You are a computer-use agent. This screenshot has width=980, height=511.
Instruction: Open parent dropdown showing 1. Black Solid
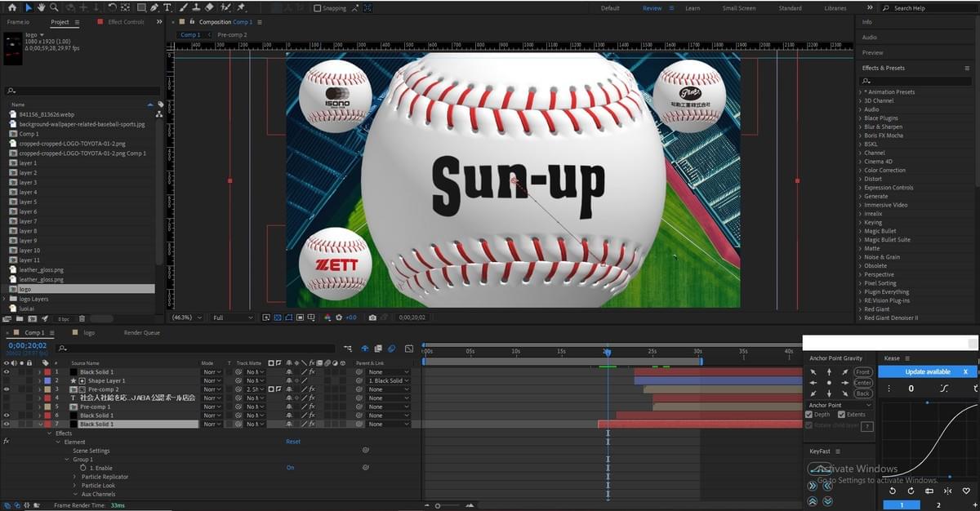388,381
